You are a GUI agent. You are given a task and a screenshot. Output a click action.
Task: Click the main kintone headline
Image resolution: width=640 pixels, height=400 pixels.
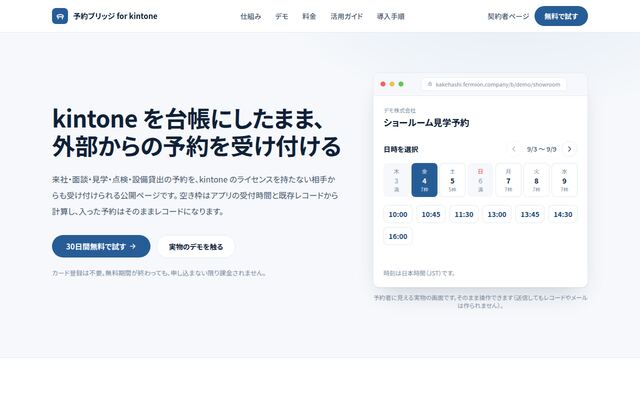click(196, 132)
